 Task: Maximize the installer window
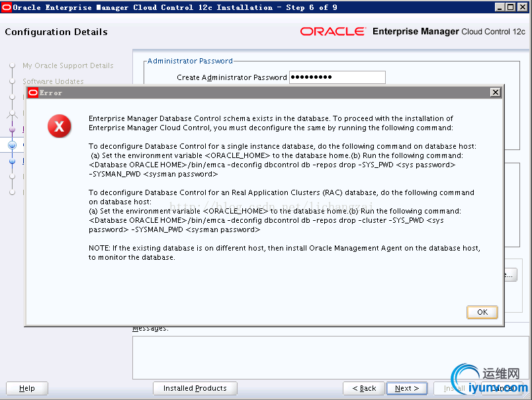pyautogui.click(x=511, y=7)
